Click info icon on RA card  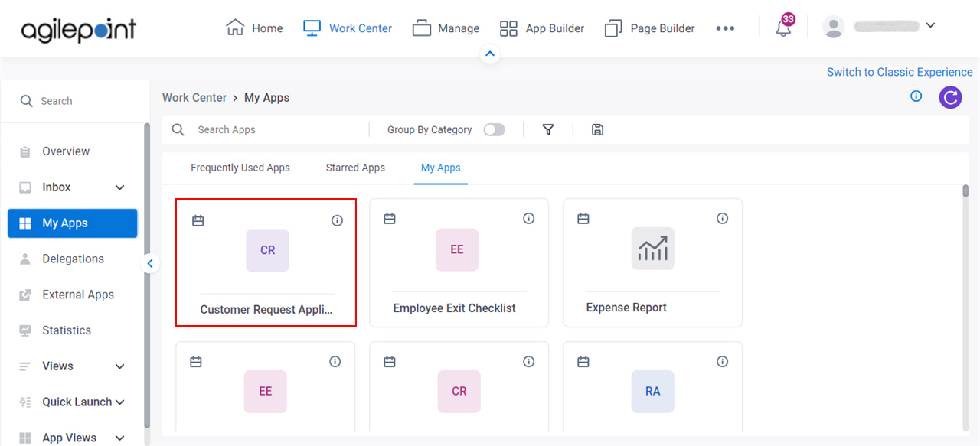click(722, 362)
